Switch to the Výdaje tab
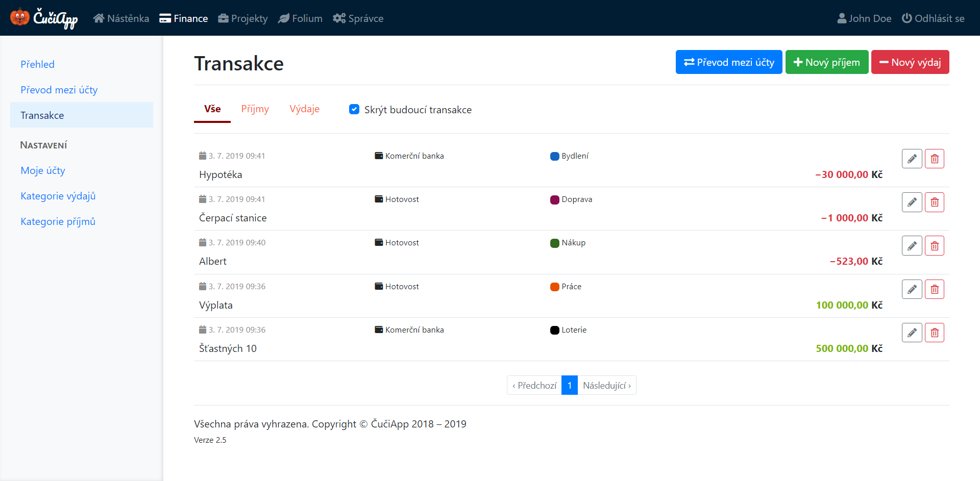The image size is (980, 481). click(305, 109)
